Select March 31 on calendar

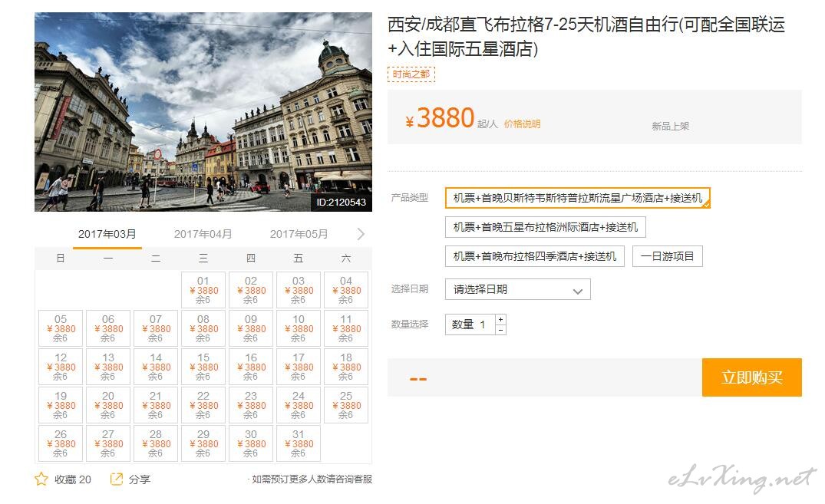point(299,443)
